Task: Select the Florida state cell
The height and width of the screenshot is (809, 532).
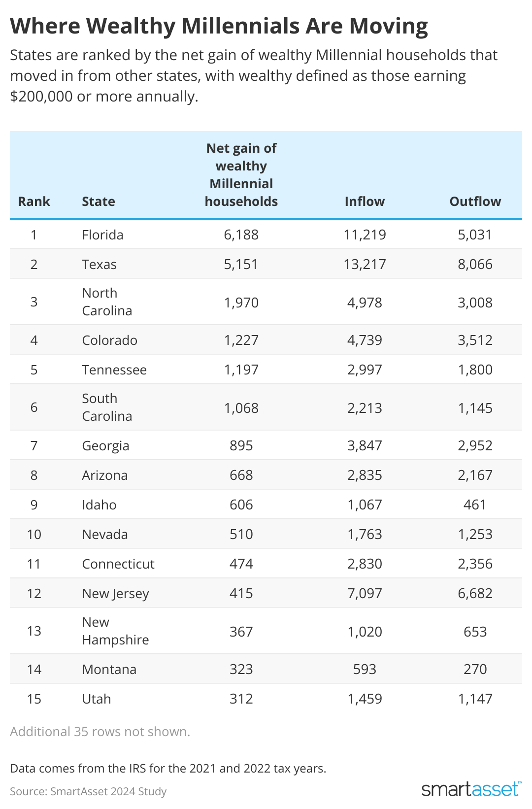Action: click(x=102, y=235)
